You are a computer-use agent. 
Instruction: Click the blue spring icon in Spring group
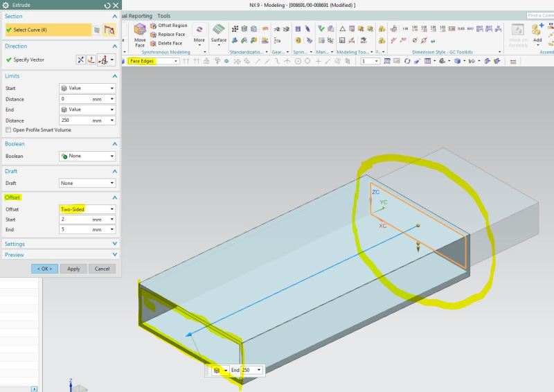pyautogui.click(x=298, y=29)
